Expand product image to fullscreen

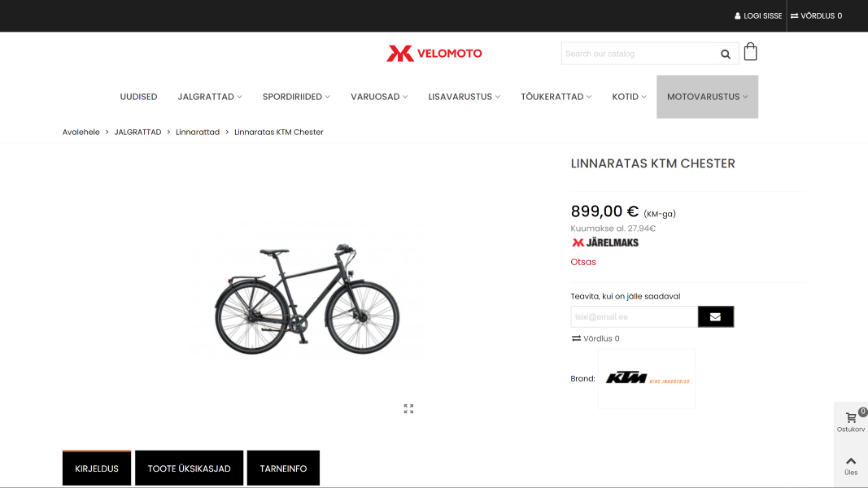point(408,408)
